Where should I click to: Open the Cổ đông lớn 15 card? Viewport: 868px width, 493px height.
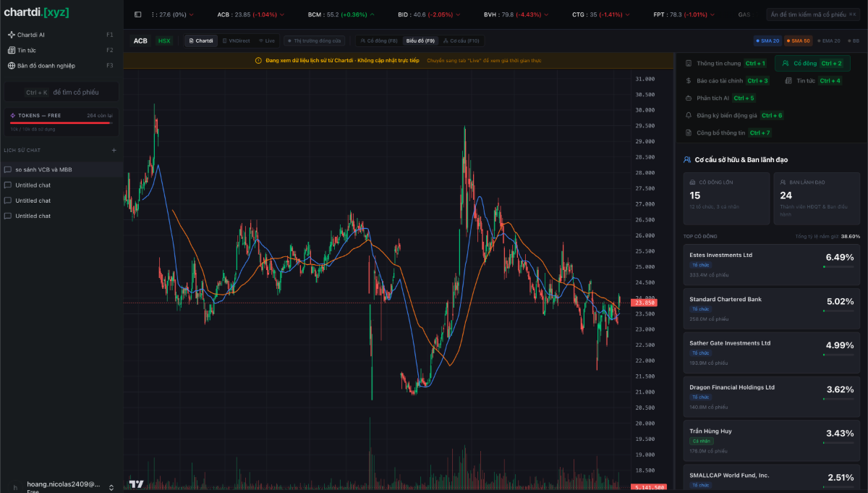coord(726,198)
